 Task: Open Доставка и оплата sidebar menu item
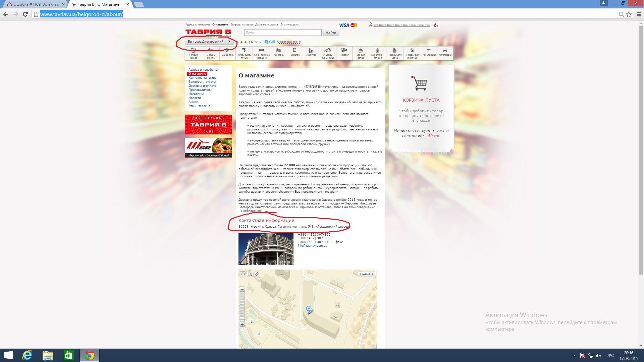202,86
